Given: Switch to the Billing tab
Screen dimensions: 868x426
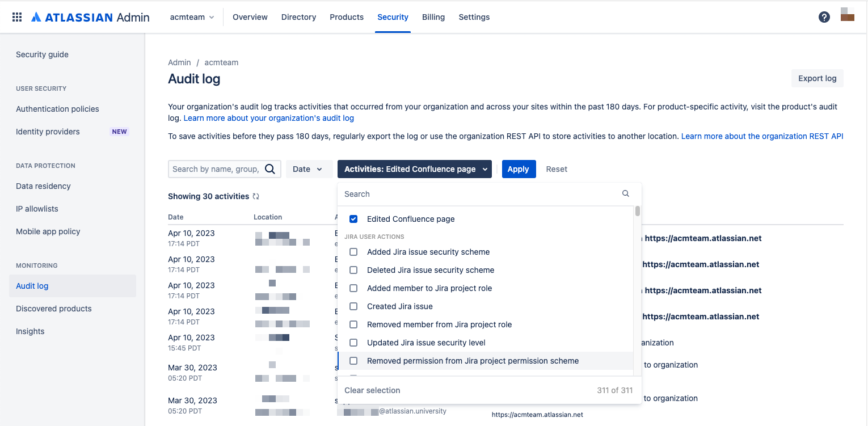Looking at the screenshot, I should click(x=433, y=17).
